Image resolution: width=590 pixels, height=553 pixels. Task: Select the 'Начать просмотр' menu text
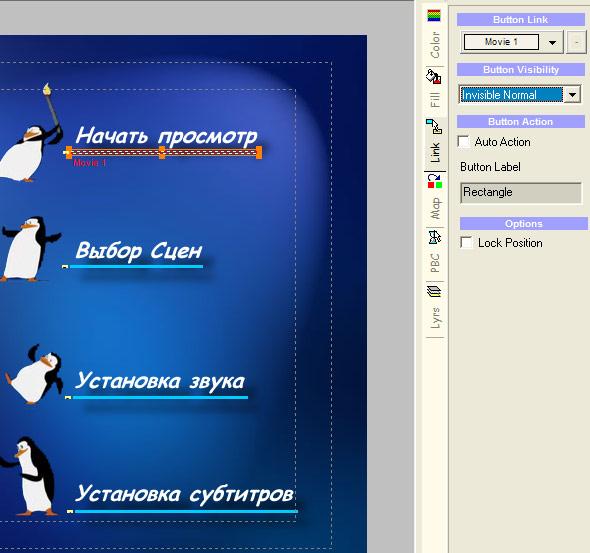[x=166, y=136]
